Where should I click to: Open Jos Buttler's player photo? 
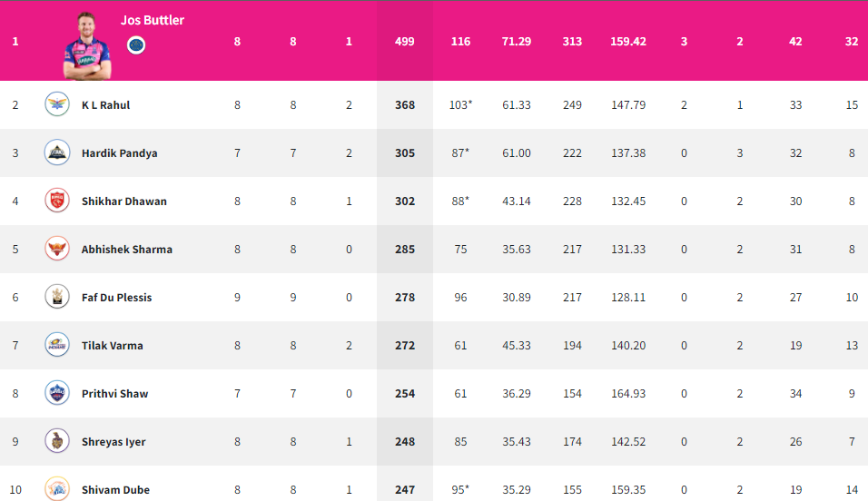[x=87, y=46]
